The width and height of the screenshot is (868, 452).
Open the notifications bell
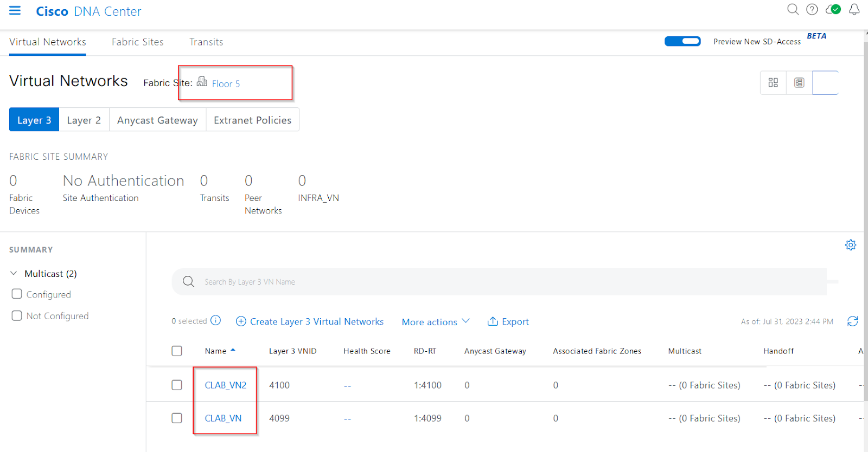click(854, 9)
